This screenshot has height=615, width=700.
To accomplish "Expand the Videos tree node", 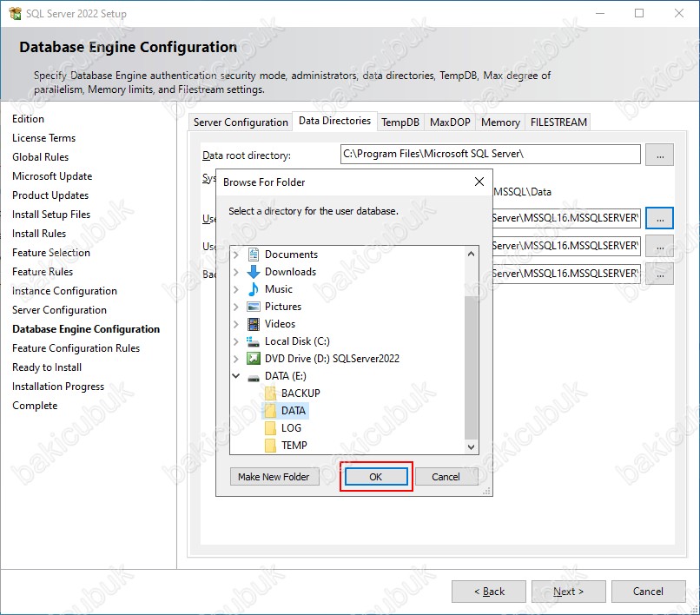I will pos(236,324).
